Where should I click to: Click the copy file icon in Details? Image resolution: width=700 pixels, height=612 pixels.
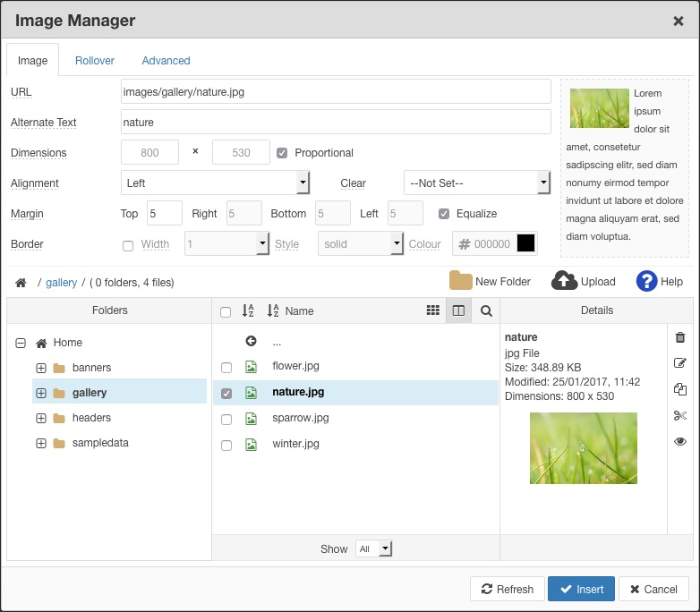pos(680,389)
